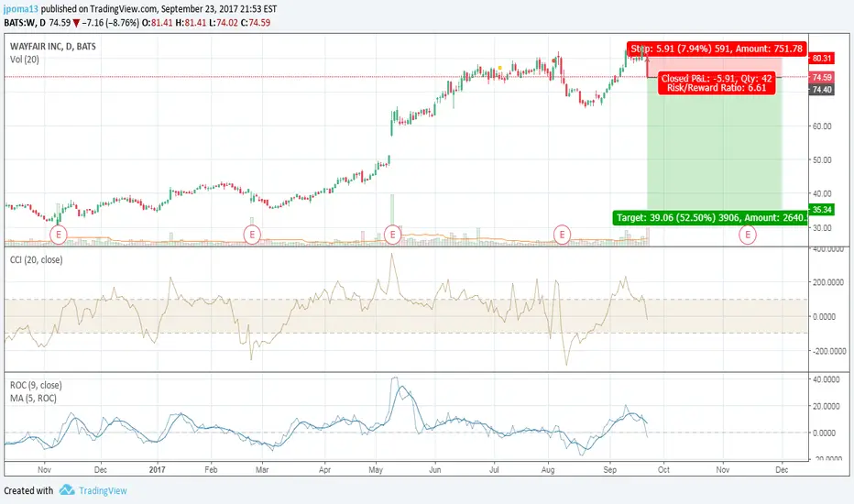Viewport: 854px width, 504px height.
Task: Open the jpoma13 author profile link
Action: [21, 9]
